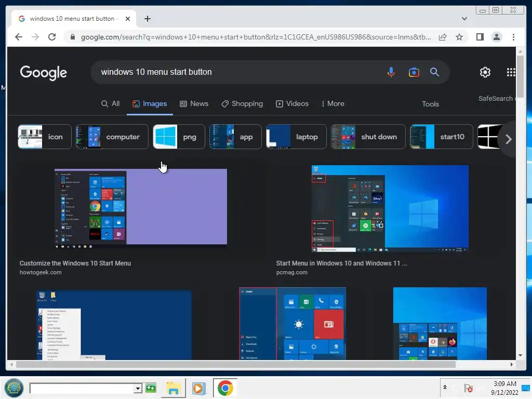Viewport: 532px width, 399px height.
Task: Switch to All results tab
Action: point(111,104)
